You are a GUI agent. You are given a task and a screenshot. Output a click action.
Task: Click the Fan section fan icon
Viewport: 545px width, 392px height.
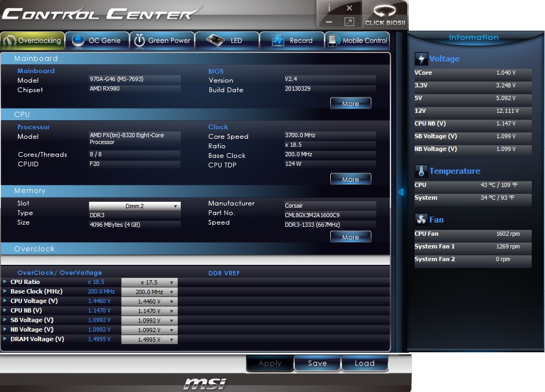421,219
